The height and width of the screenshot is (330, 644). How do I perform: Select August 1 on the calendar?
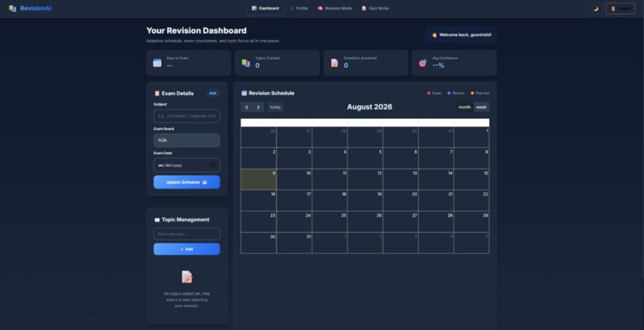[x=471, y=137]
